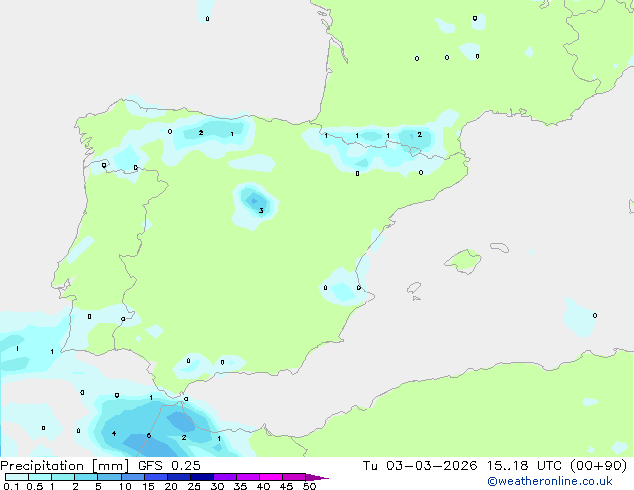Viewport: 634px width, 490px height.
Task: Click the '25' legend scale label
Action: pos(194,486)
